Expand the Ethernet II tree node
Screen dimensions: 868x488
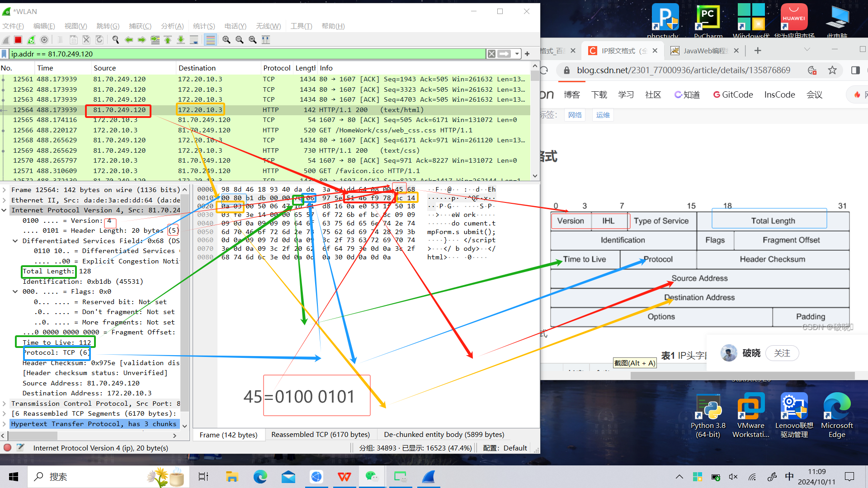(4, 200)
